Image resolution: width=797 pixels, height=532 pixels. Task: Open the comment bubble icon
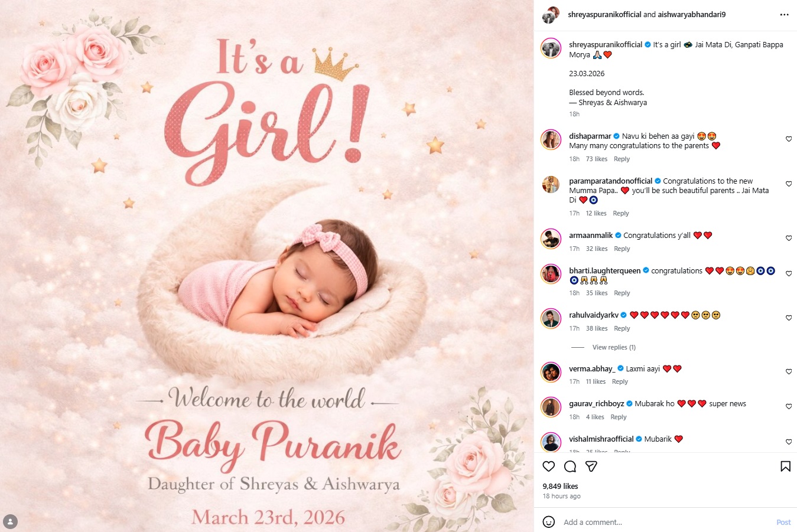click(570, 466)
